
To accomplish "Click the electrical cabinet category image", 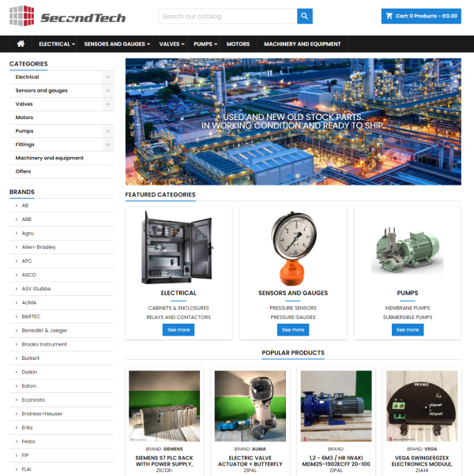I will pyautogui.click(x=177, y=247).
